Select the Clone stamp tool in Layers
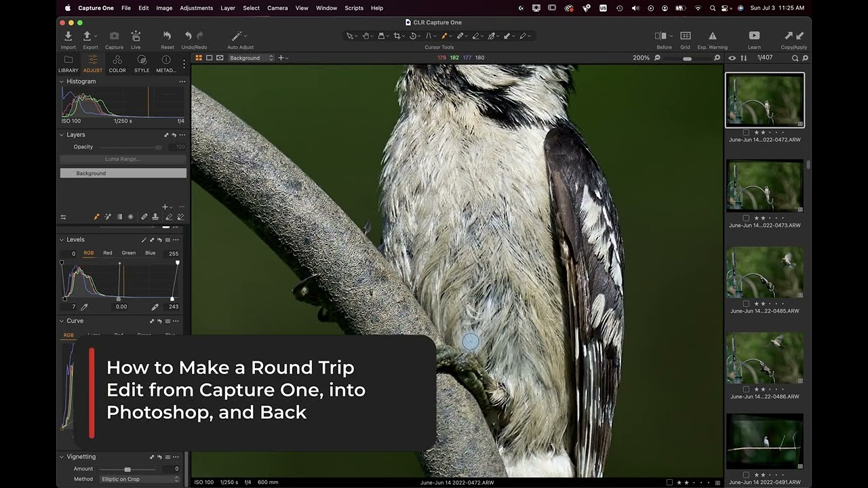868x488 pixels. point(156,217)
